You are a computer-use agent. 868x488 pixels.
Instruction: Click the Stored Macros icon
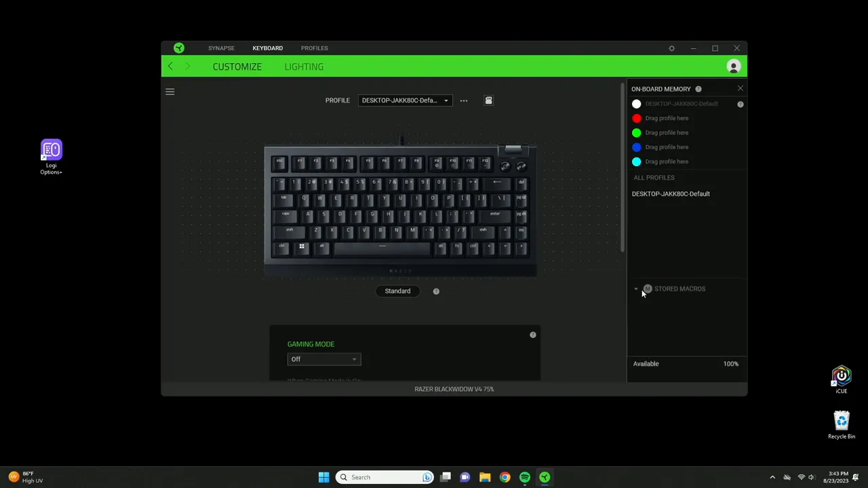pos(648,289)
